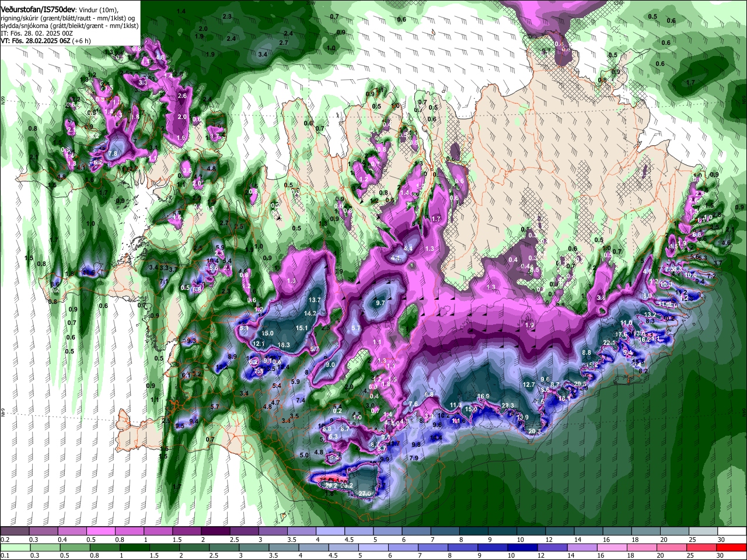Click the '22.3' value on the map
This screenshot has height=560, width=747.
[x=508, y=405]
